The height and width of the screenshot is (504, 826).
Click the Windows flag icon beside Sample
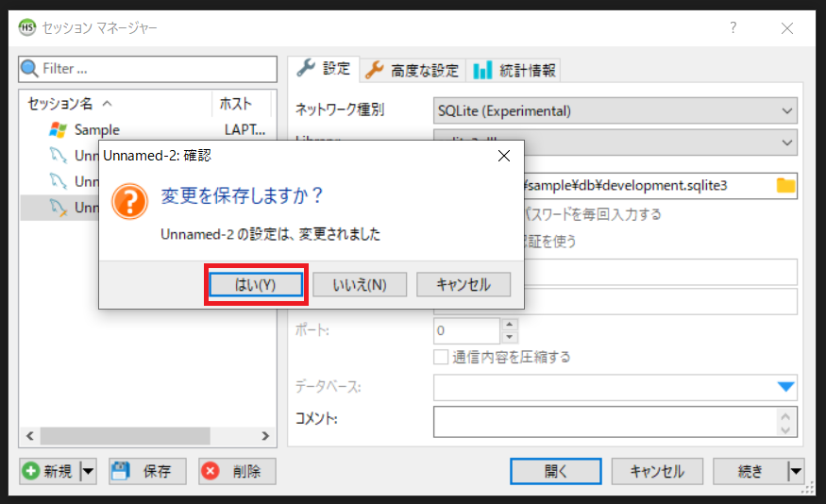tap(58, 129)
